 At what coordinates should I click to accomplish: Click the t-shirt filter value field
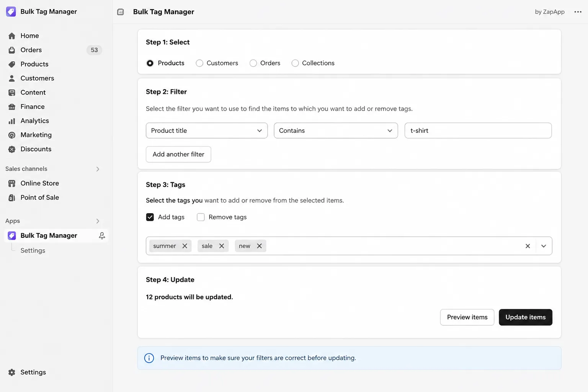coord(478,131)
